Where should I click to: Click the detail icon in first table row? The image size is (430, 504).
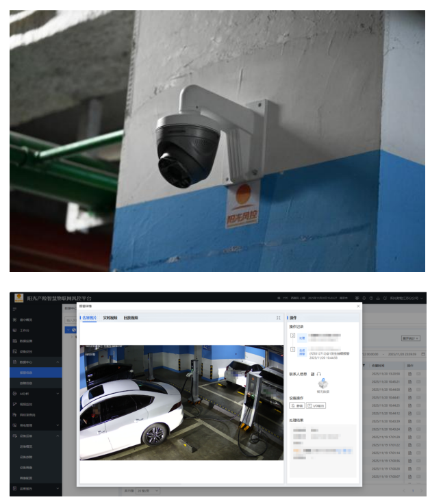[409, 374]
